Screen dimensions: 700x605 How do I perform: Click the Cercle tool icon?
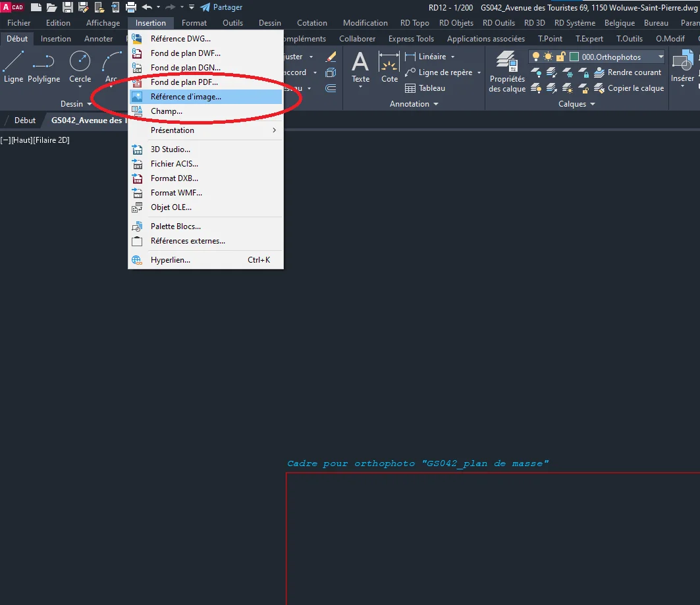(x=80, y=67)
